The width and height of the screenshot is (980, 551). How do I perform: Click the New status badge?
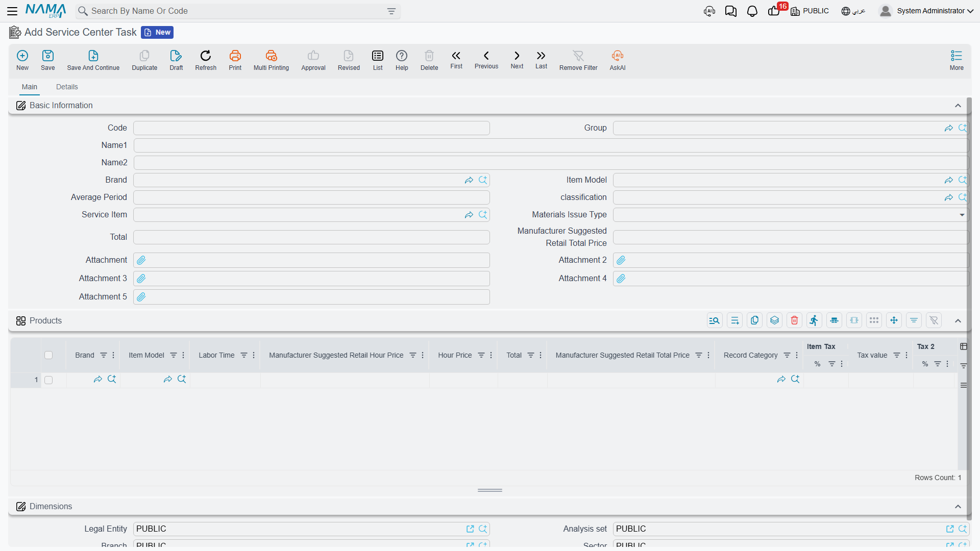(x=157, y=32)
